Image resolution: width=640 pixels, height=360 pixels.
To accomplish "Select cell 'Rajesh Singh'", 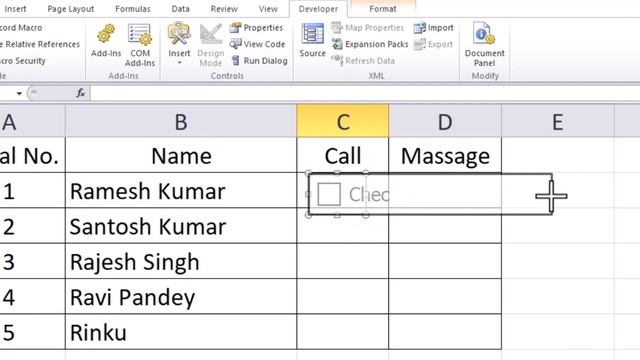I will pyautogui.click(x=181, y=262).
